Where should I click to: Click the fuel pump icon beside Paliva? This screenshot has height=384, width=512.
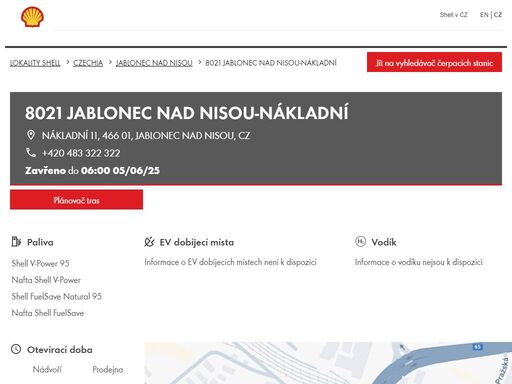pos(16,241)
